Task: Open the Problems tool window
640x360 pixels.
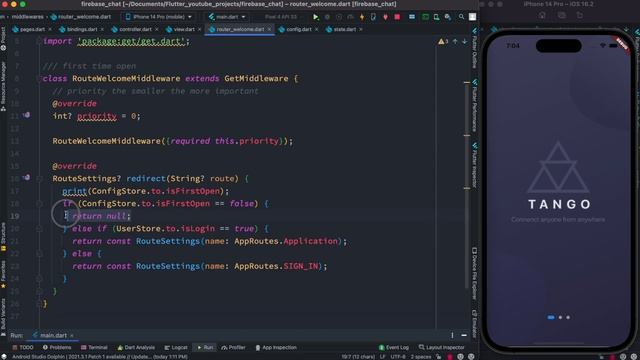Action: [57, 347]
